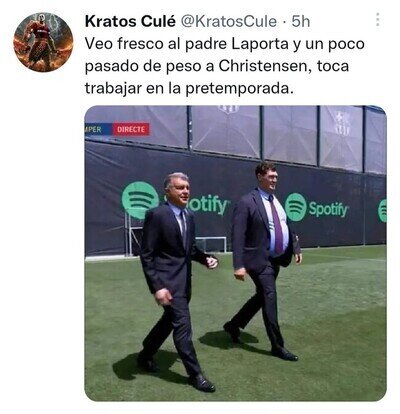Click the faded crest at top center of fence

click(229, 109)
